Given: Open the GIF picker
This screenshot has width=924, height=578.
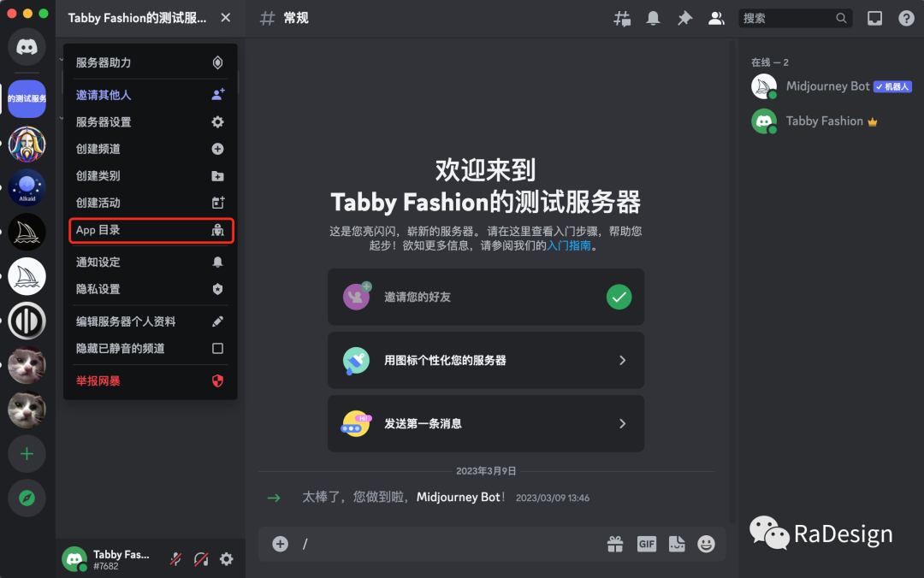Looking at the screenshot, I should 647,544.
